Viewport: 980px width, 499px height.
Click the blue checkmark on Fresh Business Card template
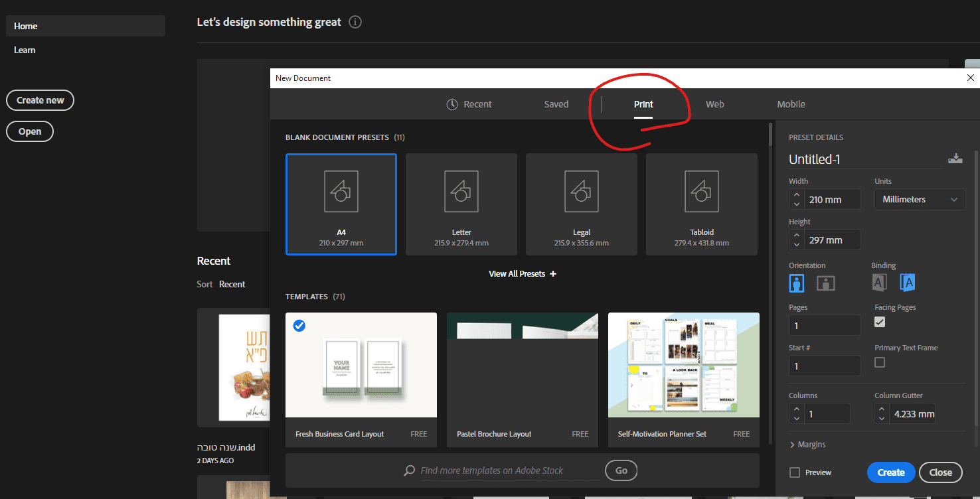[x=299, y=326]
